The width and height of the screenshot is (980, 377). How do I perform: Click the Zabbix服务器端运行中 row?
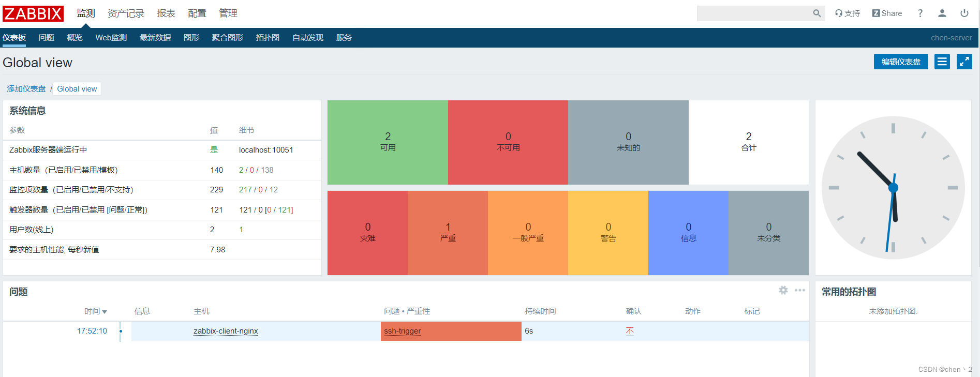point(162,150)
